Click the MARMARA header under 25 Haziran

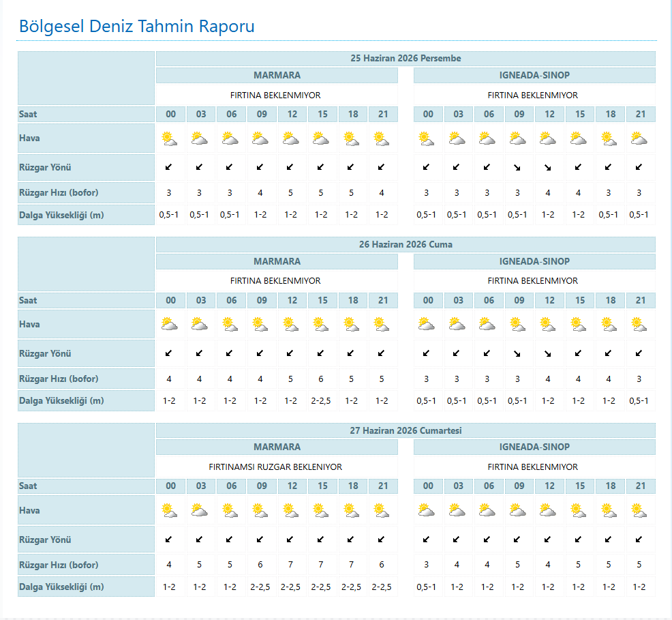point(277,76)
